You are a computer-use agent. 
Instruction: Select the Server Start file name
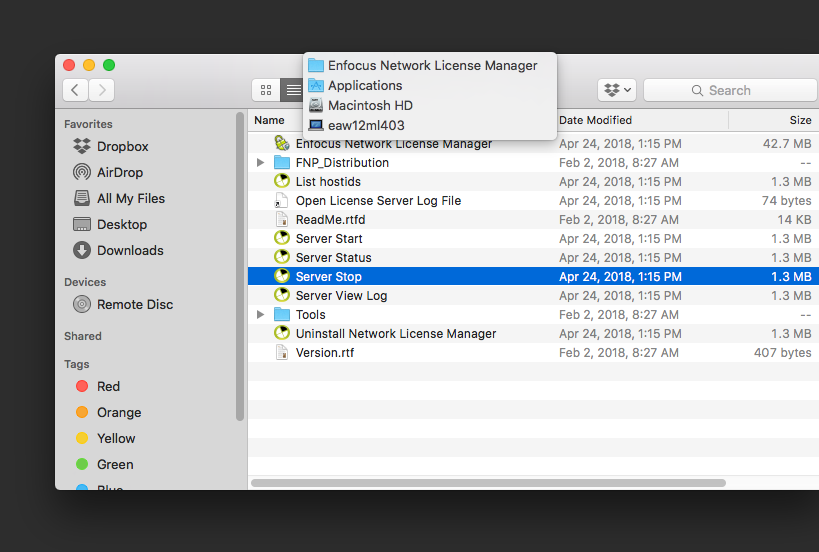tap(329, 239)
